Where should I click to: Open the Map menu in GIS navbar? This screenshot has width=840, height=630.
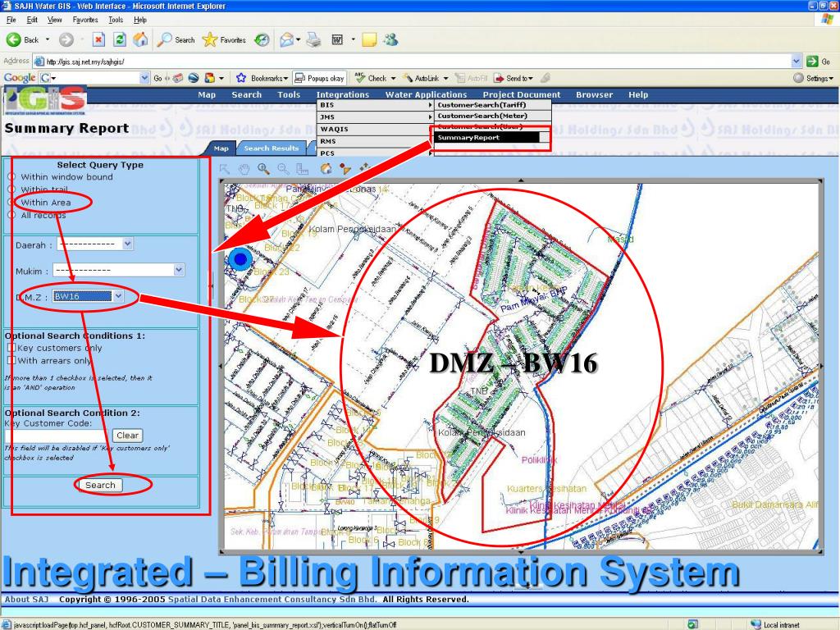[x=207, y=95]
